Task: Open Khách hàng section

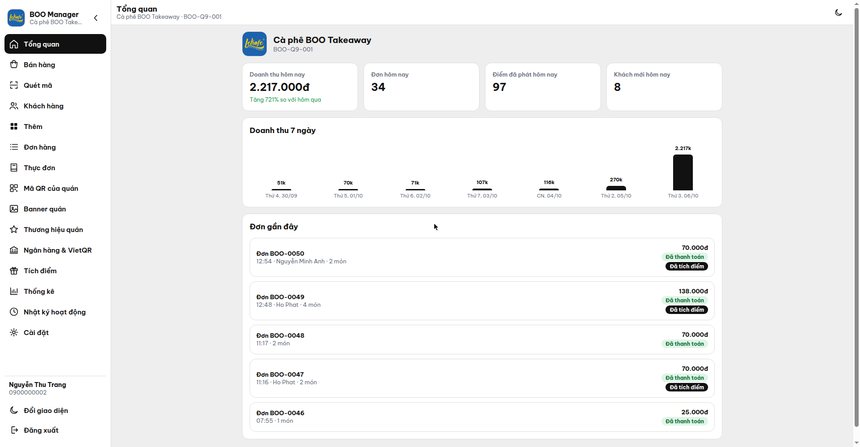Action: [55, 106]
